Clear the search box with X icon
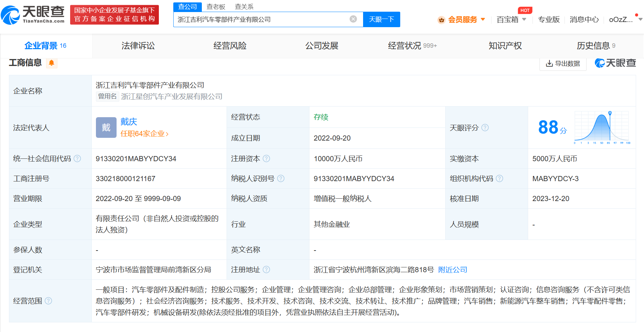The width and height of the screenshot is (644, 332). point(353,19)
